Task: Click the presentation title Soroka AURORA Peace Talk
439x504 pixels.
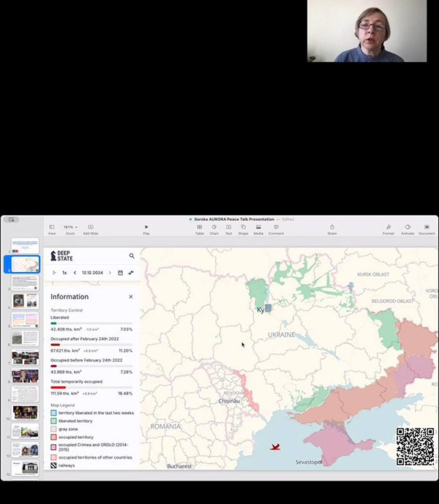Action: (234, 219)
